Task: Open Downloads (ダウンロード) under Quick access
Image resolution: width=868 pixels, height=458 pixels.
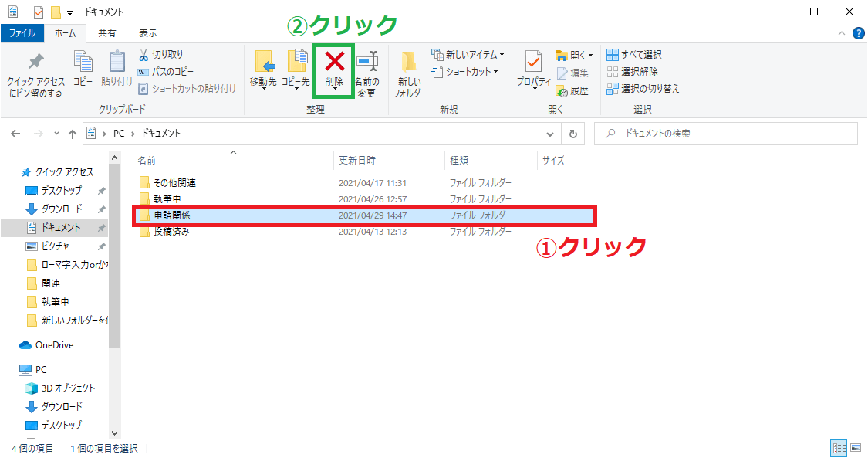Action: (54, 209)
